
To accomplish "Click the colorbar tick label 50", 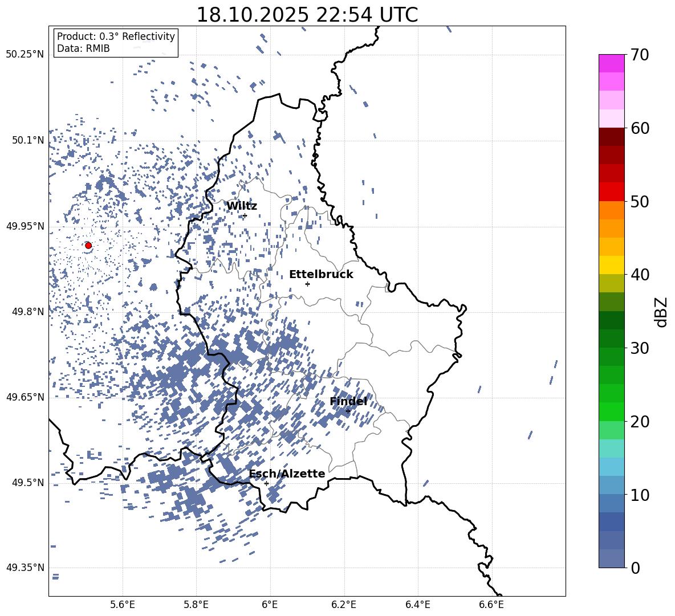I will (640, 201).
